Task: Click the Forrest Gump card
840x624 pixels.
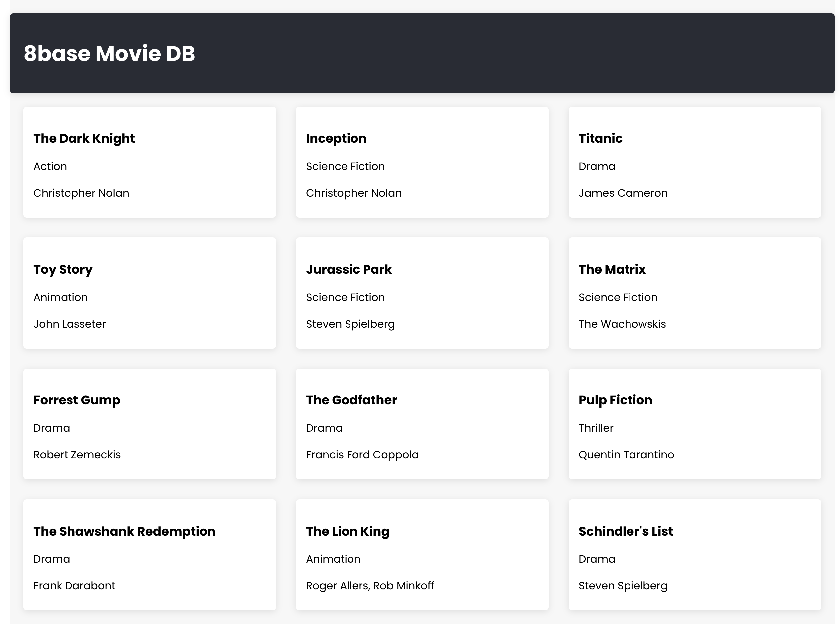Action: pos(150,423)
